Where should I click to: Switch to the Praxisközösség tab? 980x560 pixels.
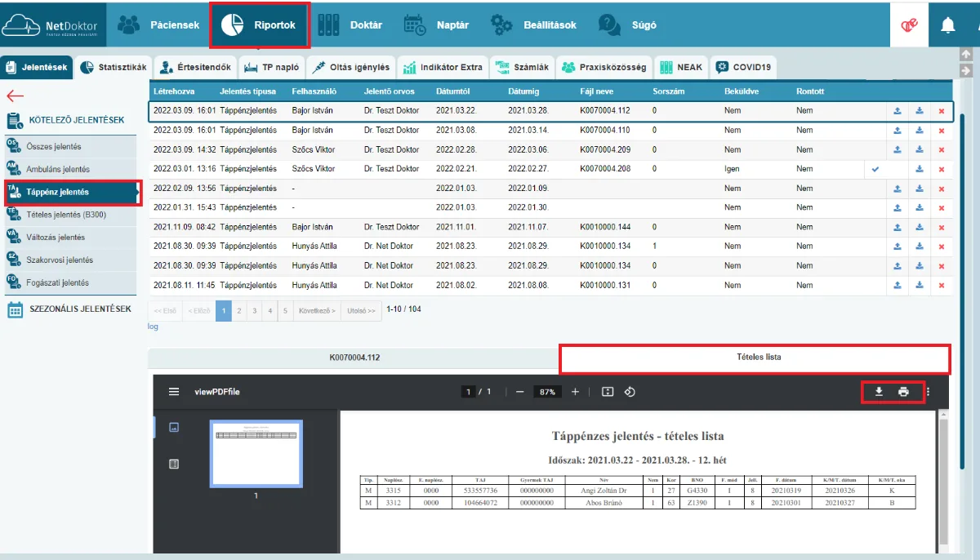point(606,67)
